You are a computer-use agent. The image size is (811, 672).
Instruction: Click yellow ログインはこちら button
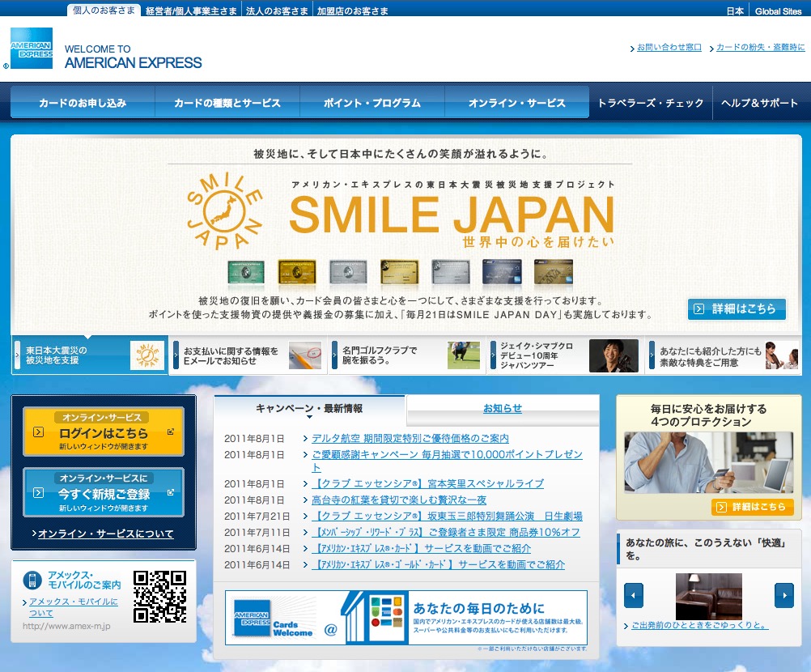[x=104, y=432]
